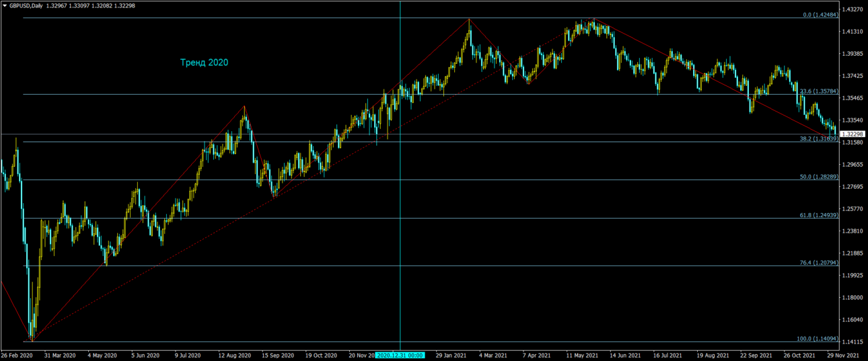Click the 9 Jul 2020 date label
Viewport: 868px width, 361px height.
(188, 355)
